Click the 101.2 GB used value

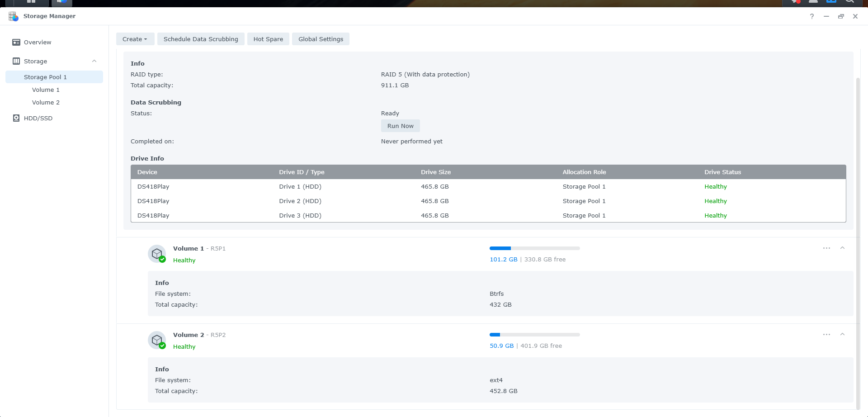(x=504, y=259)
